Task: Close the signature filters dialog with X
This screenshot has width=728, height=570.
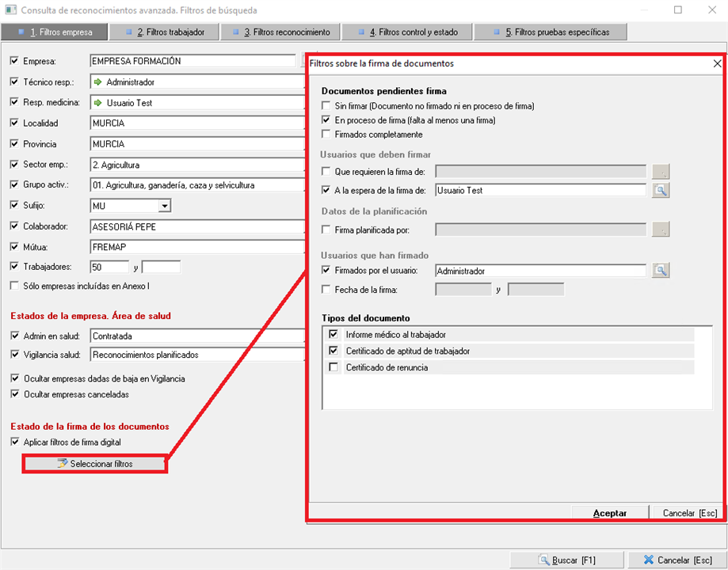Action: coord(717,63)
